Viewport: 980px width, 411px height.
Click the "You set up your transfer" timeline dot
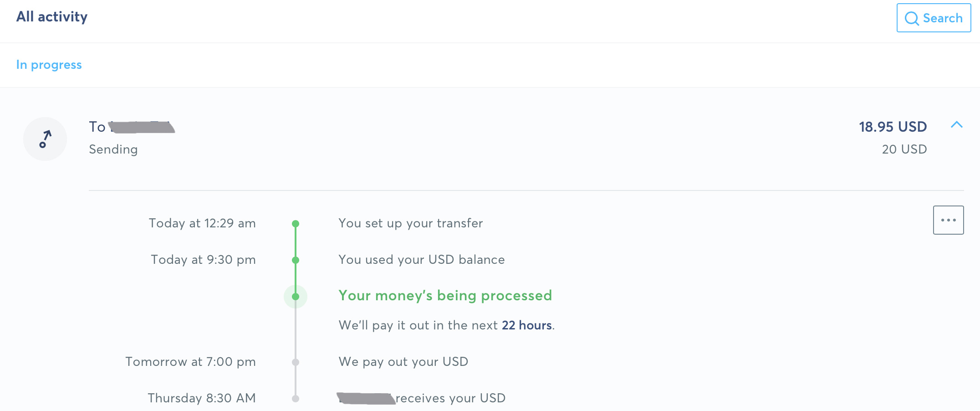tap(296, 224)
